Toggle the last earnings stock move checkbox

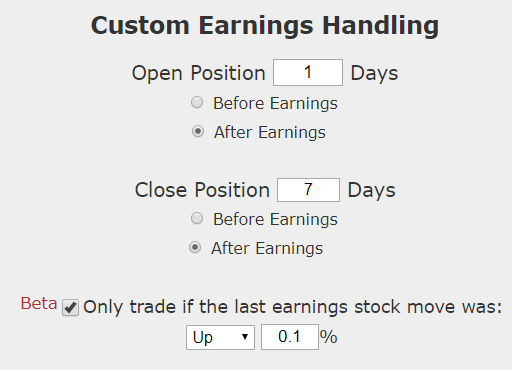coord(70,307)
